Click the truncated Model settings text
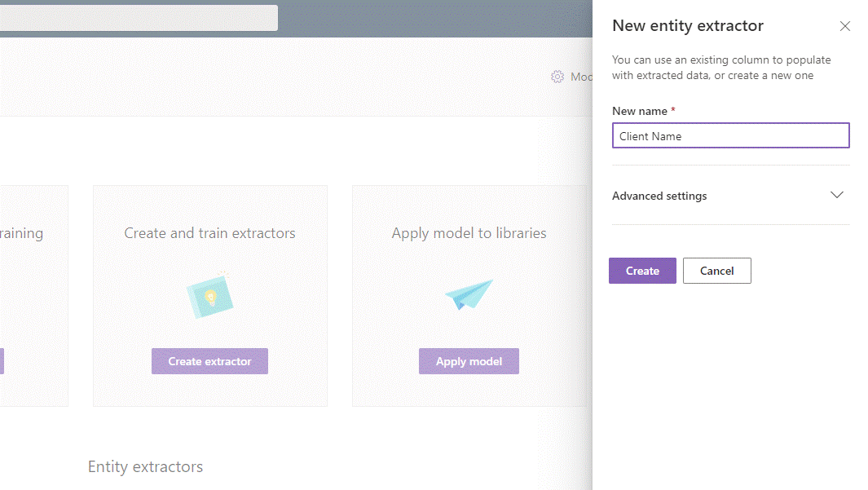 coord(581,77)
